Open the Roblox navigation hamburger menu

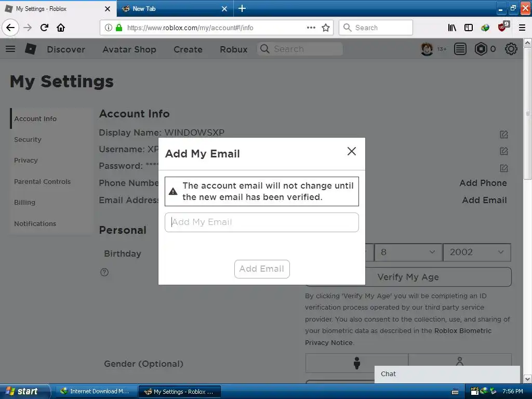pos(10,49)
